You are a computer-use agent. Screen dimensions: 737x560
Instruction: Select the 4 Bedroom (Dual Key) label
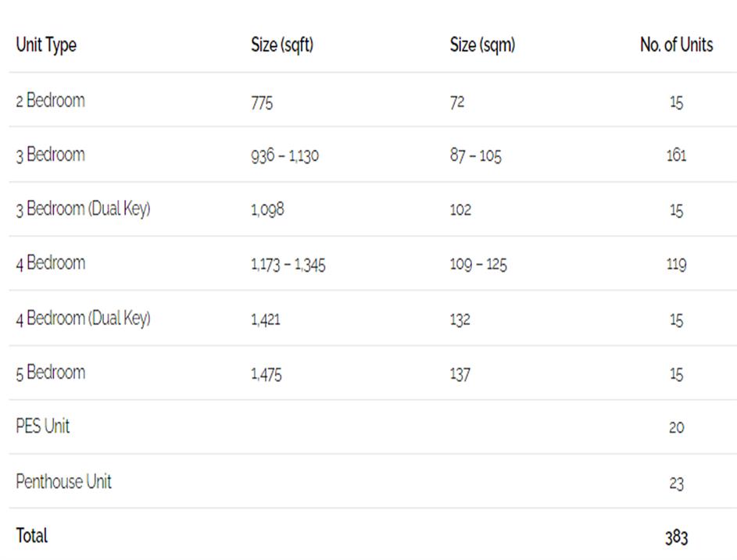83,319
